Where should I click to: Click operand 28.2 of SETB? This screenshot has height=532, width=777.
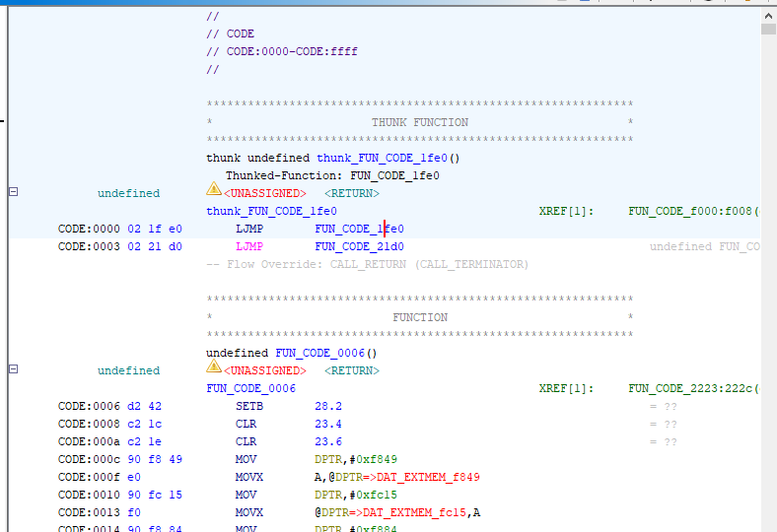(328, 407)
